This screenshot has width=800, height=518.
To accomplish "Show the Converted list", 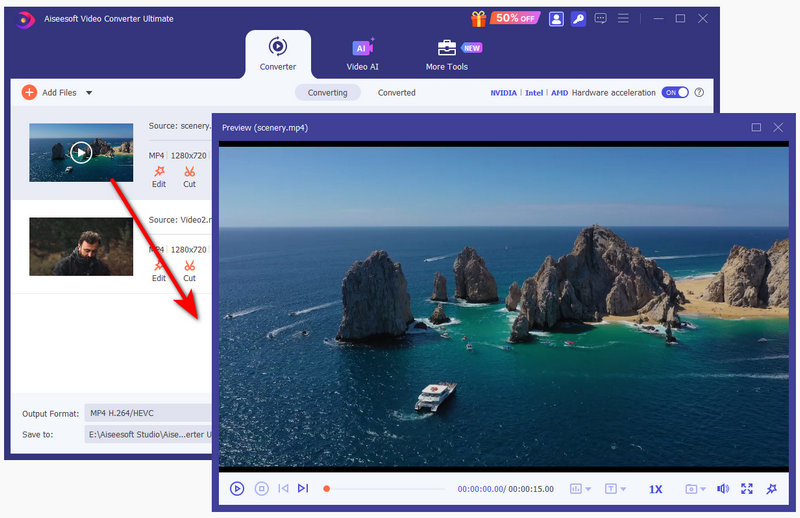I will [396, 93].
